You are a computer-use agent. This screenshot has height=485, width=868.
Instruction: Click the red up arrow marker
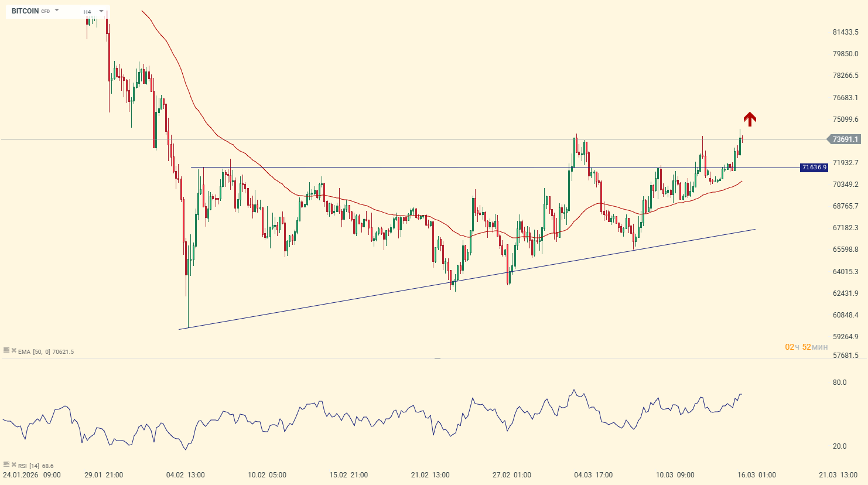point(750,119)
